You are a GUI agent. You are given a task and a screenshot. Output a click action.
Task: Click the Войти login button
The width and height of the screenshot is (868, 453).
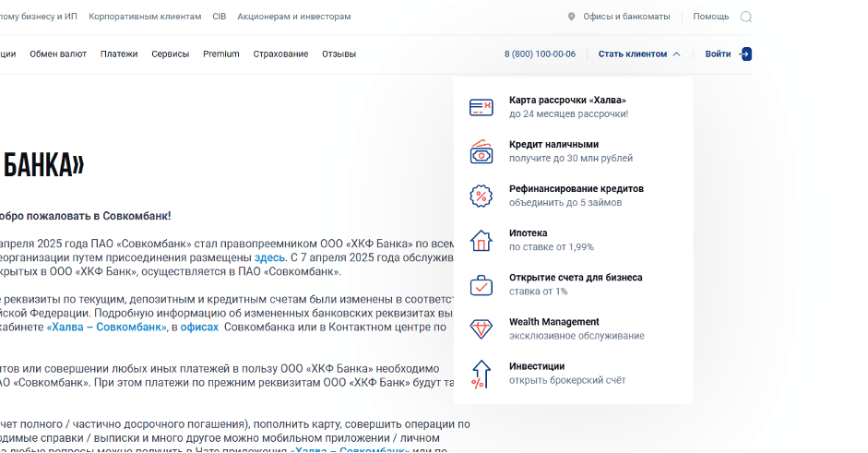(728, 54)
